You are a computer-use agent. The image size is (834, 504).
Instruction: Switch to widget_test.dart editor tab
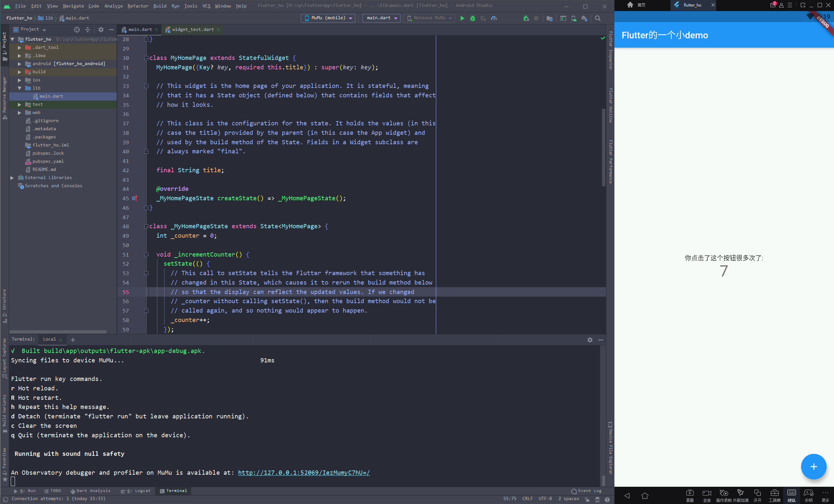pyautogui.click(x=192, y=29)
